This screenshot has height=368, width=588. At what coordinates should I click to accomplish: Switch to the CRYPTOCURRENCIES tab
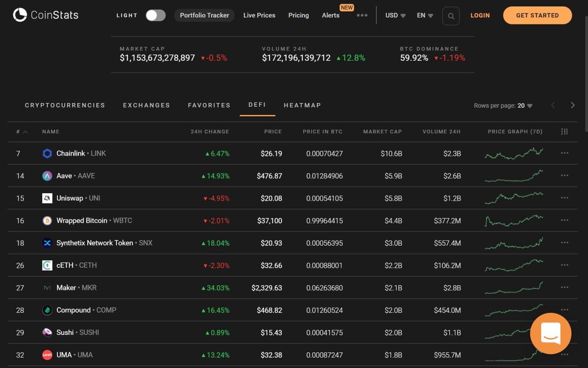[65, 105]
